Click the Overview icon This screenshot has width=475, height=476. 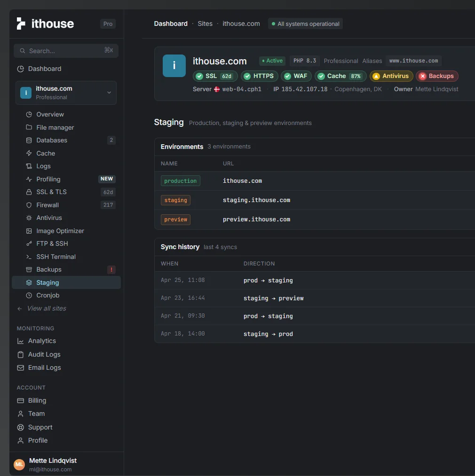point(29,115)
